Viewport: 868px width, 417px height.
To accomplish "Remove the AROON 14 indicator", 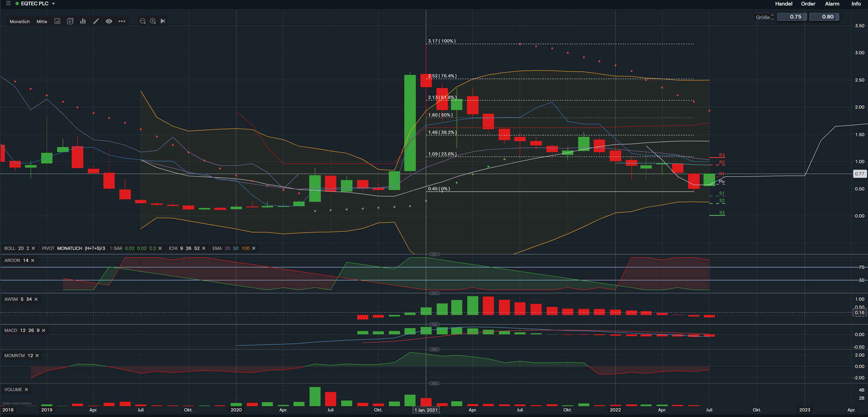I will click(32, 260).
